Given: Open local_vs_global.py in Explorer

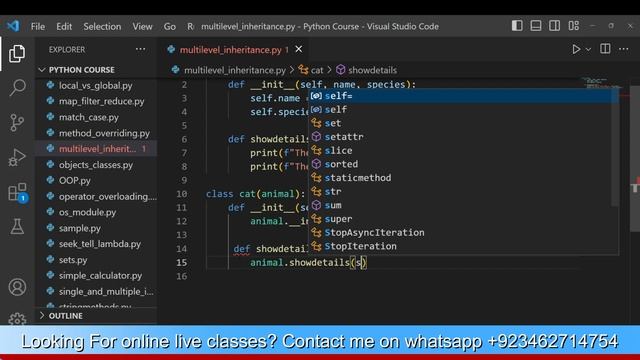Looking at the screenshot, I should pos(96,85).
